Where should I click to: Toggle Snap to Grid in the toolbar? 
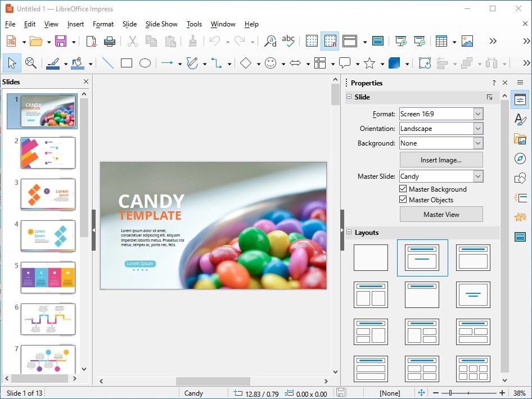coord(331,40)
